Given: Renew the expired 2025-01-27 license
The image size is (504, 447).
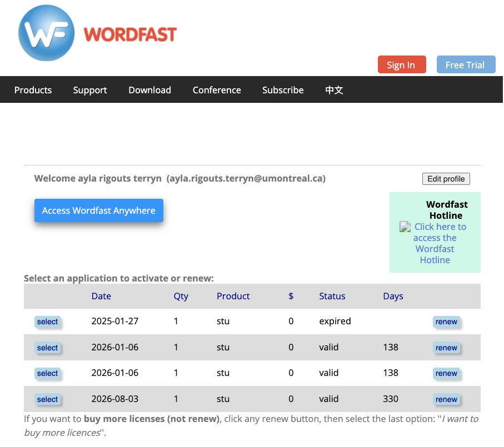Looking at the screenshot, I should coord(446,322).
